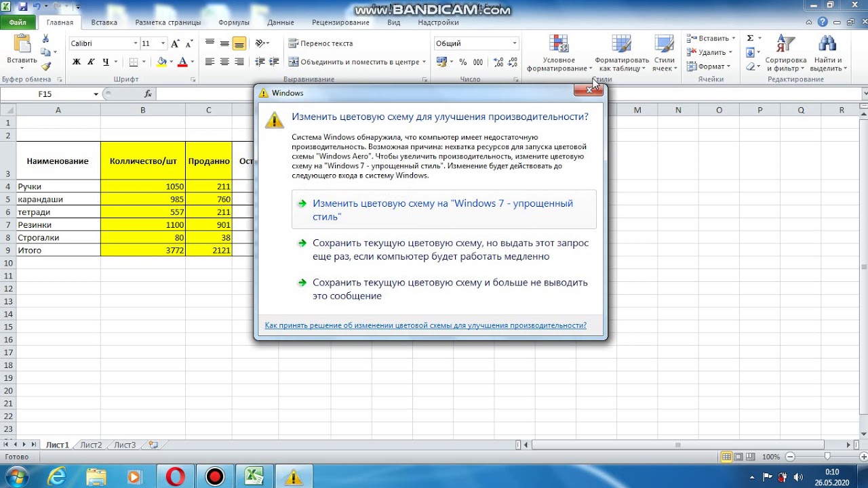Switch to the Данные tab
Image resolution: width=868 pixels, height=488 pixels.
tap(280, 22)
